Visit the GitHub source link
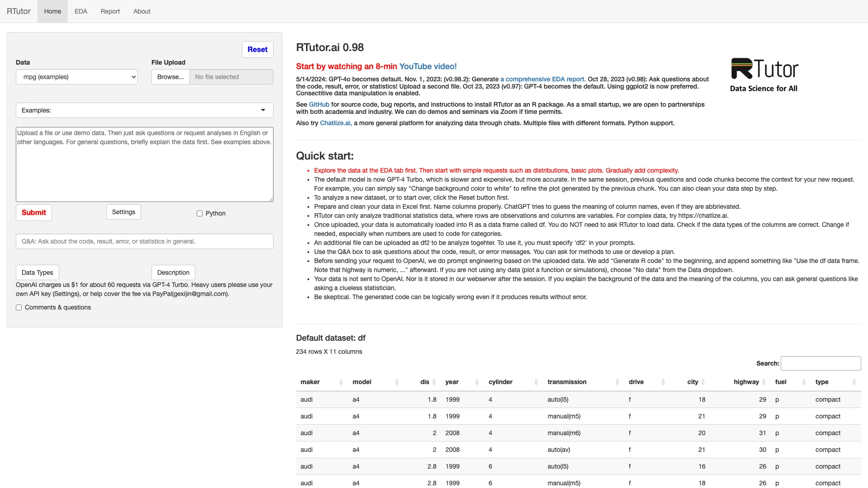The height and width of the screenshot is (488, 868). [319, 104]
